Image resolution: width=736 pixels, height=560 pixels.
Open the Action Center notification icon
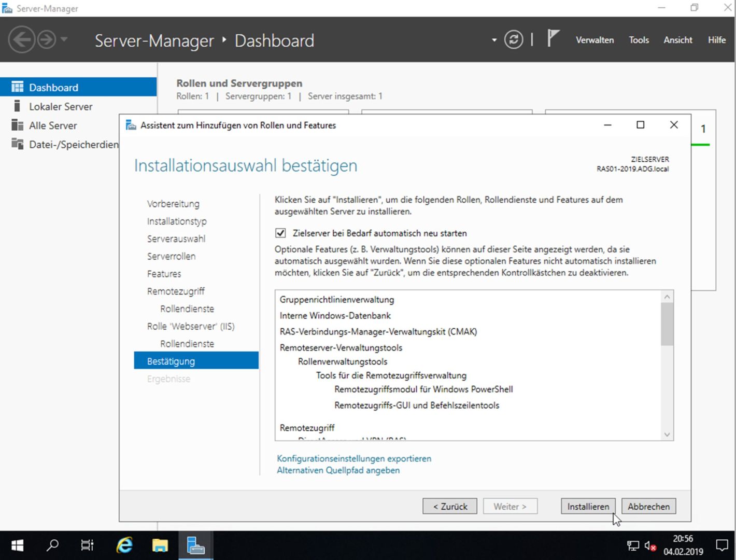point(721,545)
